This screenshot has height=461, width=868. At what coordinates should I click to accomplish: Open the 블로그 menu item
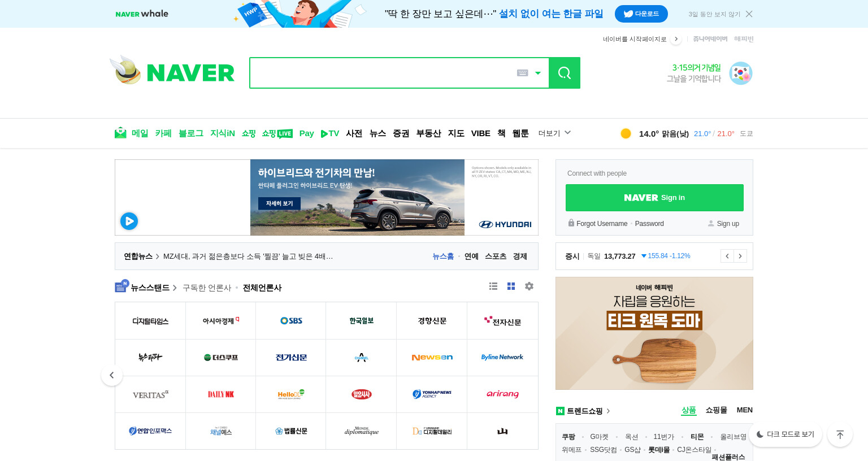point(191,133)
